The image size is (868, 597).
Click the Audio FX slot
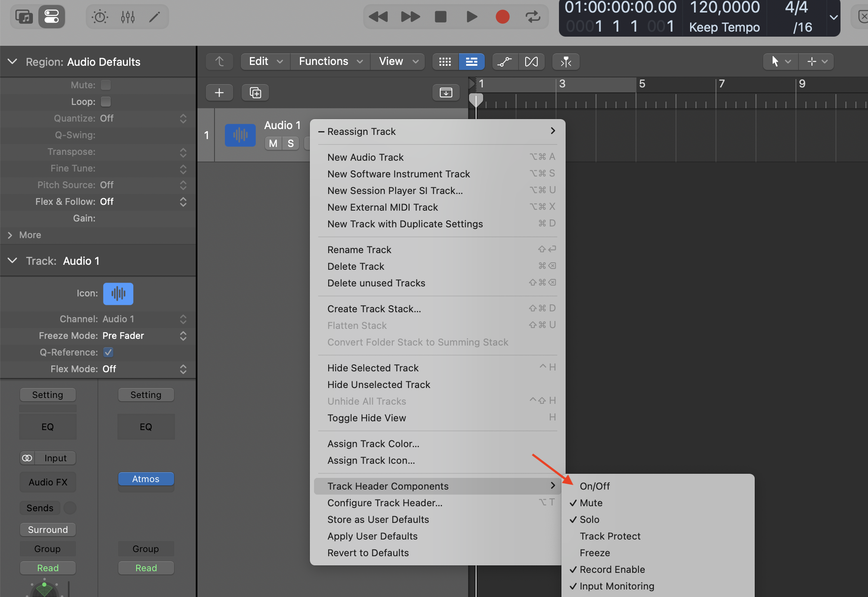click(48, 482)
